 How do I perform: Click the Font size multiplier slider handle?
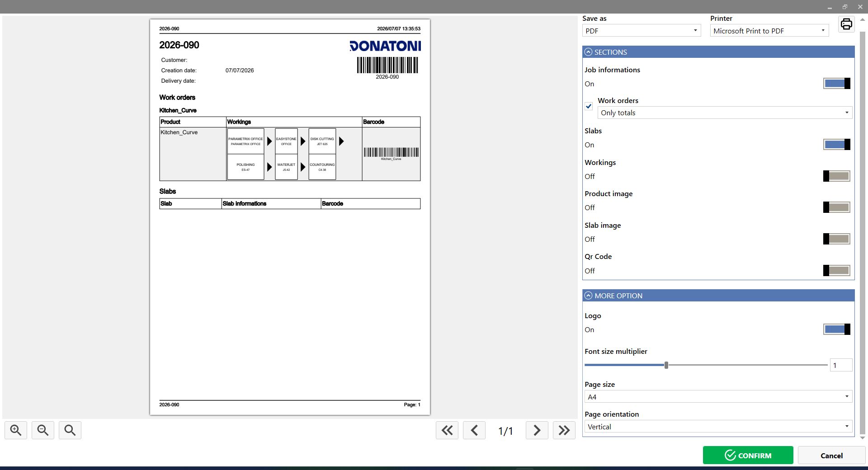click(x=666, y=365)
